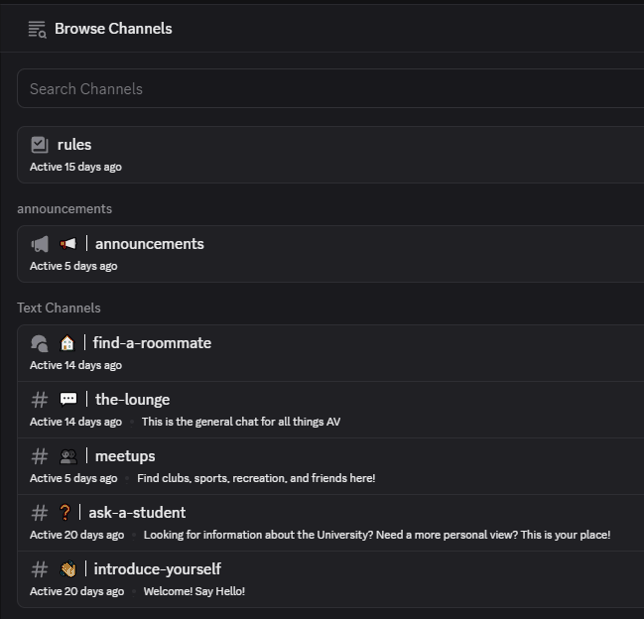Click the hash icon beside ask-a-student
644x619 pixels.
click(39, 513)
